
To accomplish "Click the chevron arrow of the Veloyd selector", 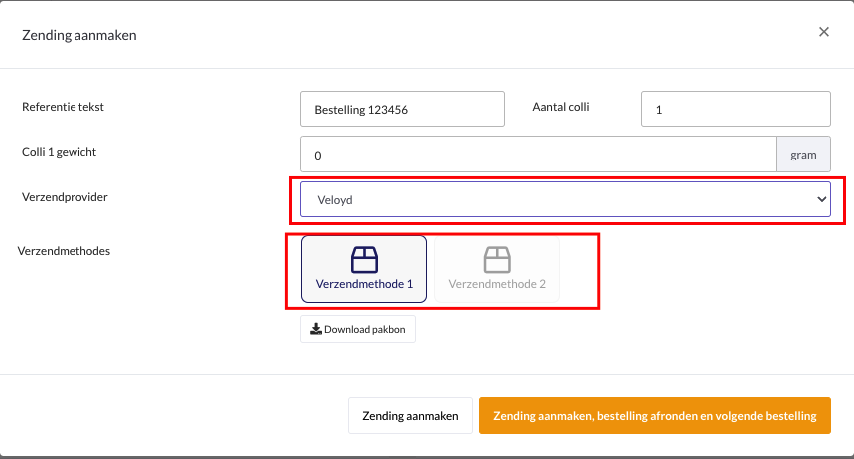I will 820,199.
